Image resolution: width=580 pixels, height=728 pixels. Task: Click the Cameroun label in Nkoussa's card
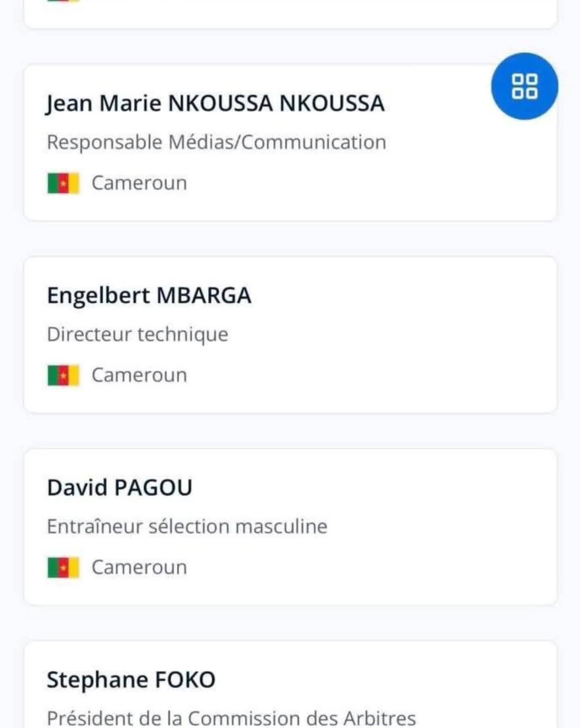coord(139,183)
